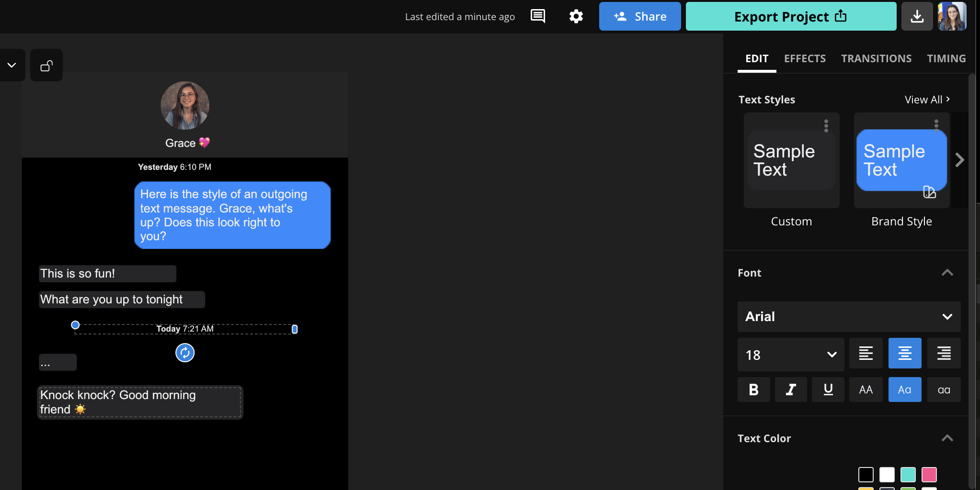
Task: Select the 'Knock knock? Good morning' message
Action: pyautogui.click(x=140, y=402)
